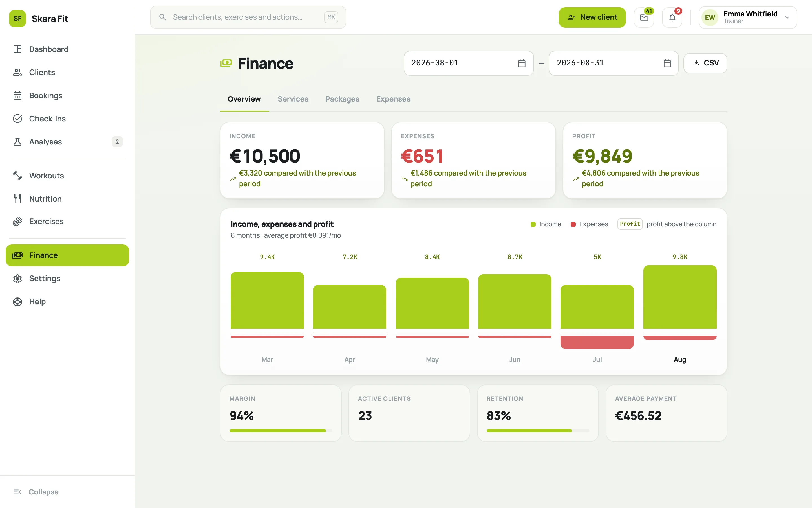Click the expenses trend-down arrow icon
The width and height of the screenshot is (812, 508).
pyautogui.click(x=405, y=179)
